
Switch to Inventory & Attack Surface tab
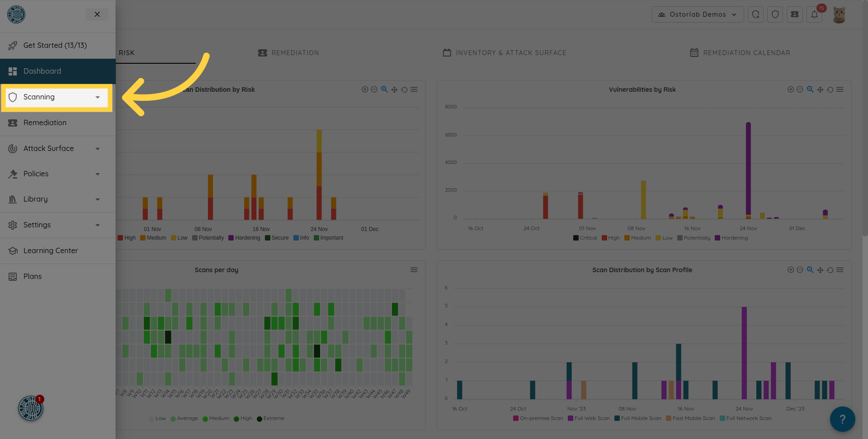505,53
